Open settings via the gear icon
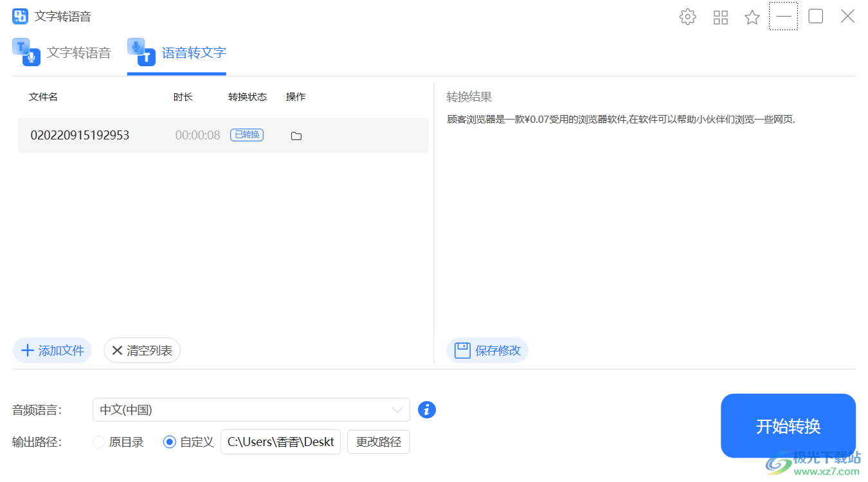 pyautogui.click(x=688, y=17)
